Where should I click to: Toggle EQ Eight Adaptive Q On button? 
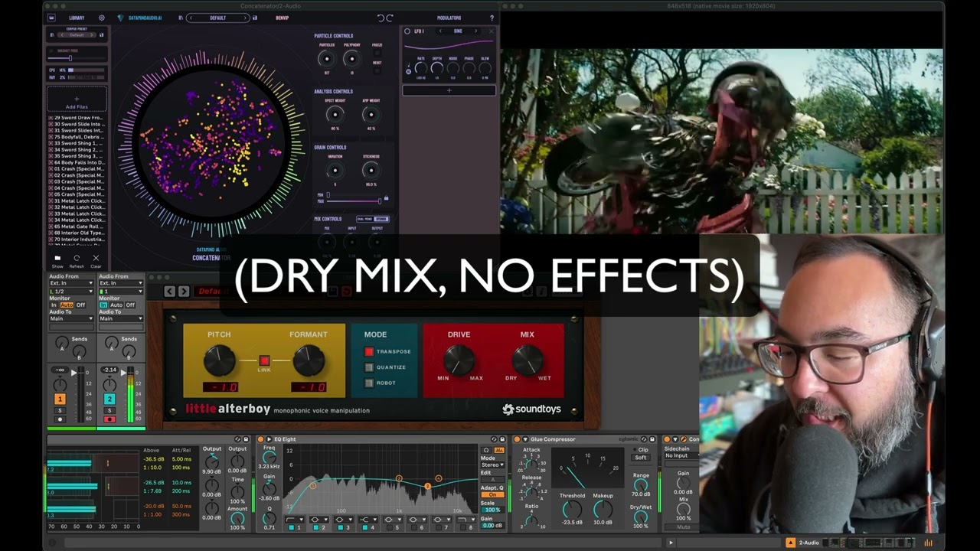492,494
